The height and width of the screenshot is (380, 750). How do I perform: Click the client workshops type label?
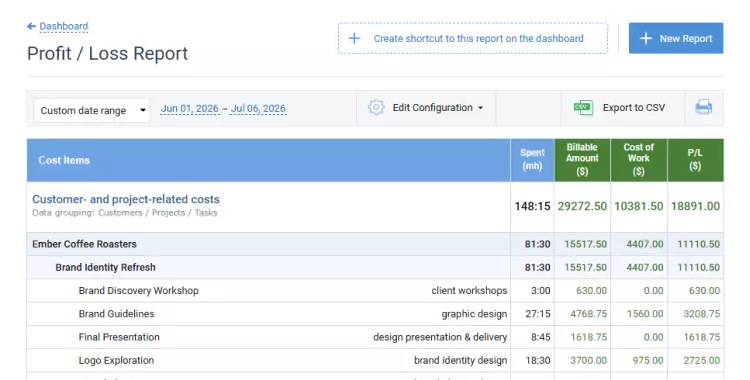469,291
